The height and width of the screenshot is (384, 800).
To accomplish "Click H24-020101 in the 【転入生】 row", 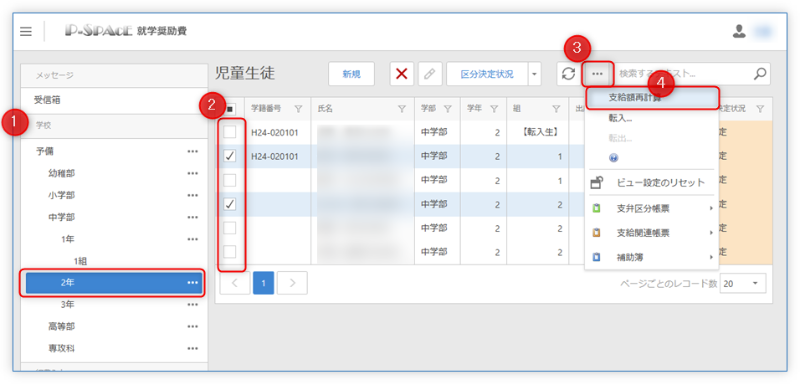I will tap(274, 133).
